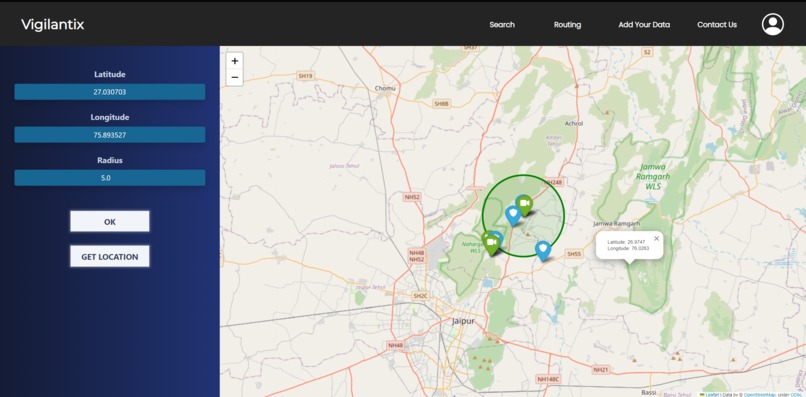
Task: Open Contact Us page
Action: (717, 25)
